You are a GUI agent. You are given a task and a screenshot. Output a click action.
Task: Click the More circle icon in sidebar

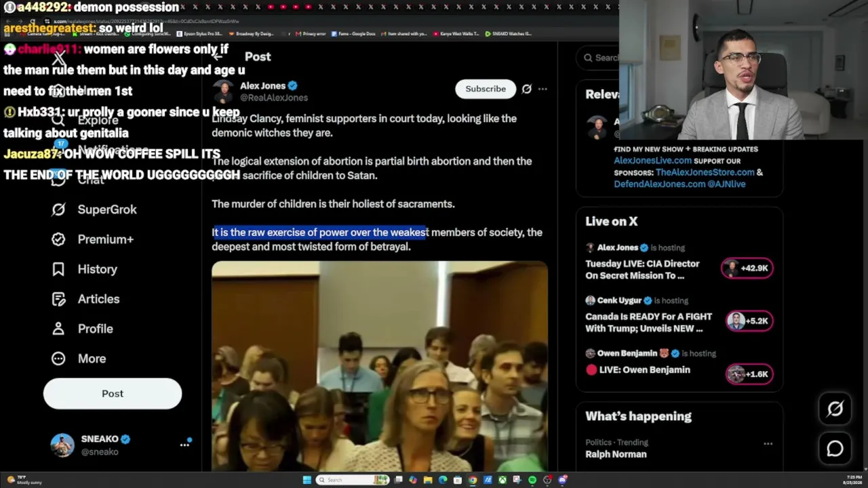pos(58,359)
